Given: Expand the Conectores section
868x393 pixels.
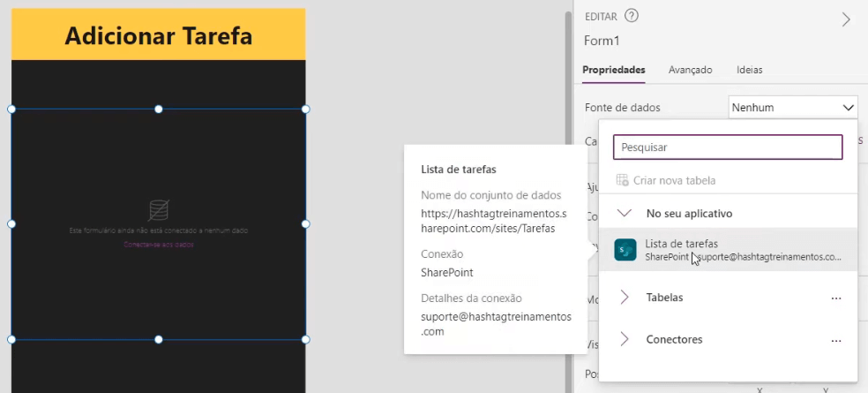Looking at the screenshot, I should click(x=625, y=339).
